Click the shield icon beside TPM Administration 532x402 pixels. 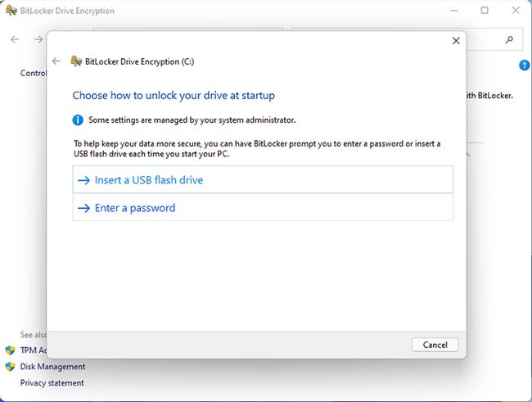coord(10,350)
